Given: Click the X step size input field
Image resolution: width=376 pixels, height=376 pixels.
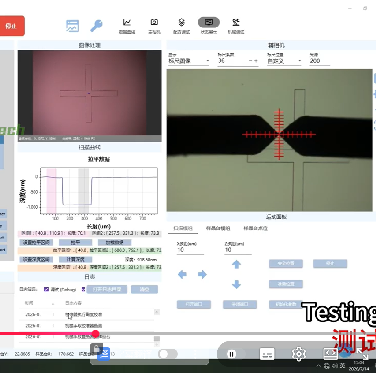Looking at the screenshot, I should tap(190, 250).
